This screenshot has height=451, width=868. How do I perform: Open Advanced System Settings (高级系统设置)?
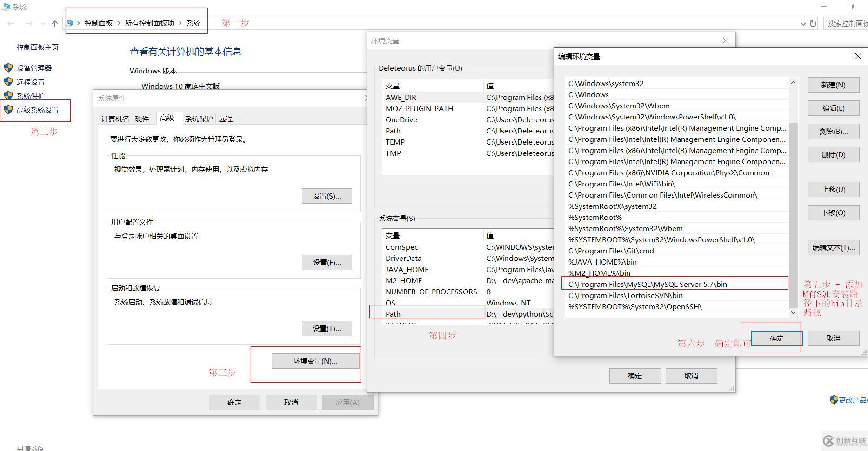38,110
